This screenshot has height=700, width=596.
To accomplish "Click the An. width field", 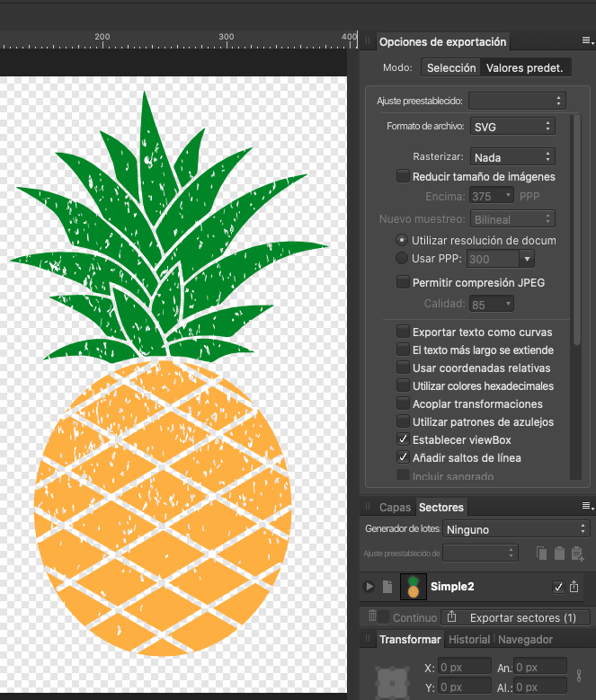I will (540, 667).
